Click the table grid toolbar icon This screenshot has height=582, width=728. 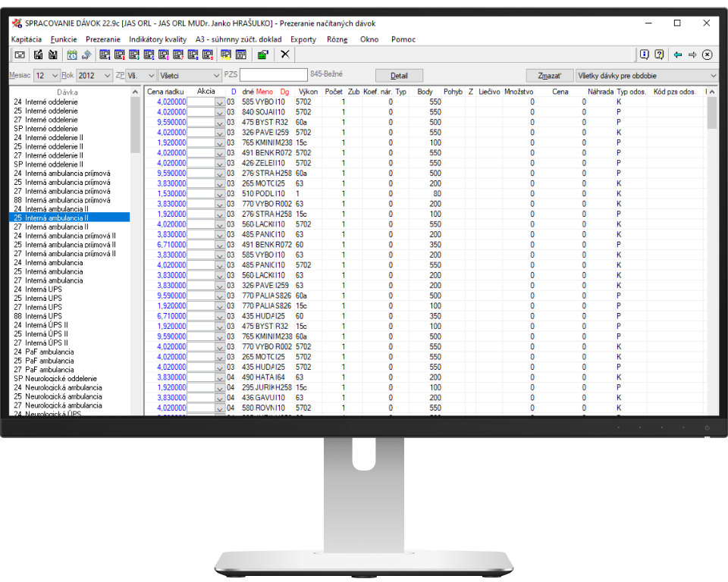tap(241, 55)
